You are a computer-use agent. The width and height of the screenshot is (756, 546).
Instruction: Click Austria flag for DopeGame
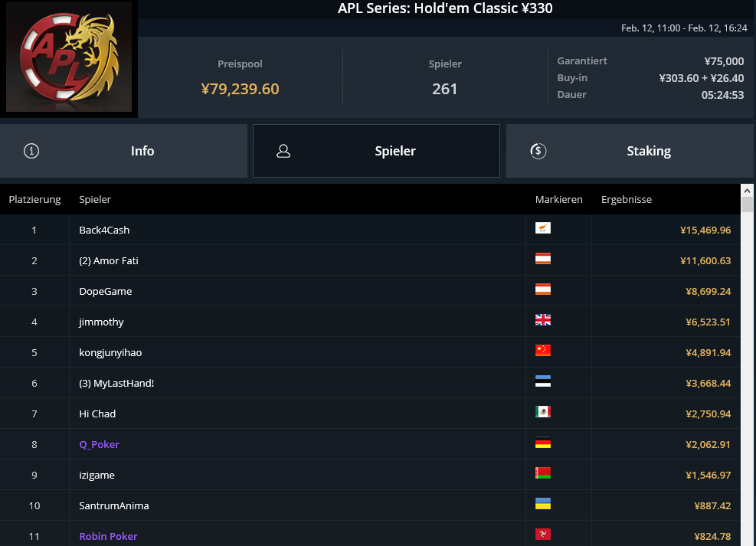tap(543, 289)
